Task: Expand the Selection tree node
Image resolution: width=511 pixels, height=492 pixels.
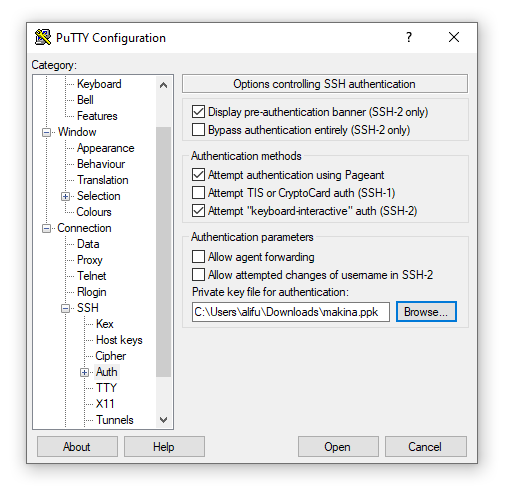Action: tap(65, 196)
